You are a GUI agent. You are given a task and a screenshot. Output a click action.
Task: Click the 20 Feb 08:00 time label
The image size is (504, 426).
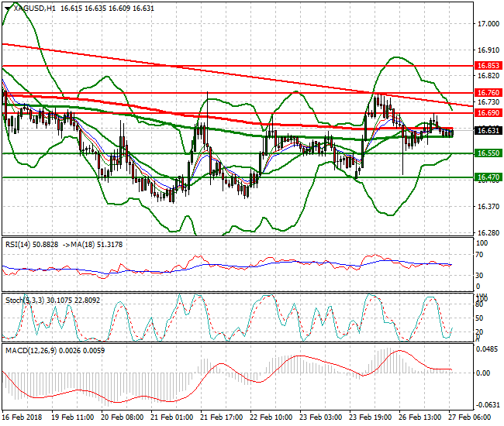pyautogui.click(x=123, y=417)
